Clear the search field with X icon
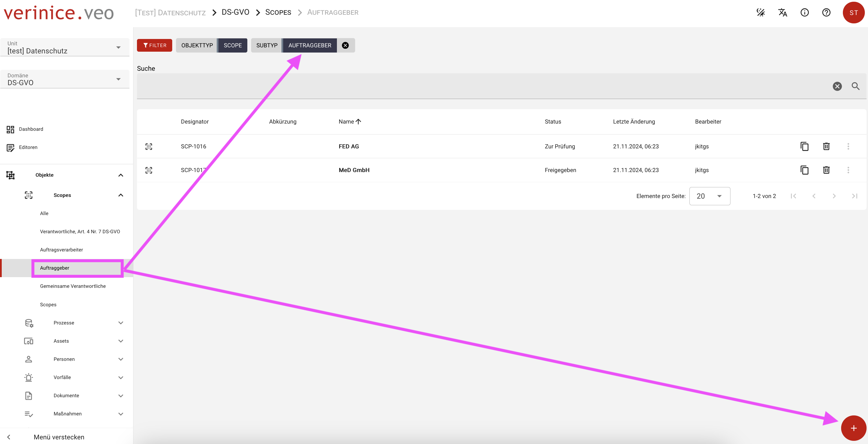 (837, 86)
